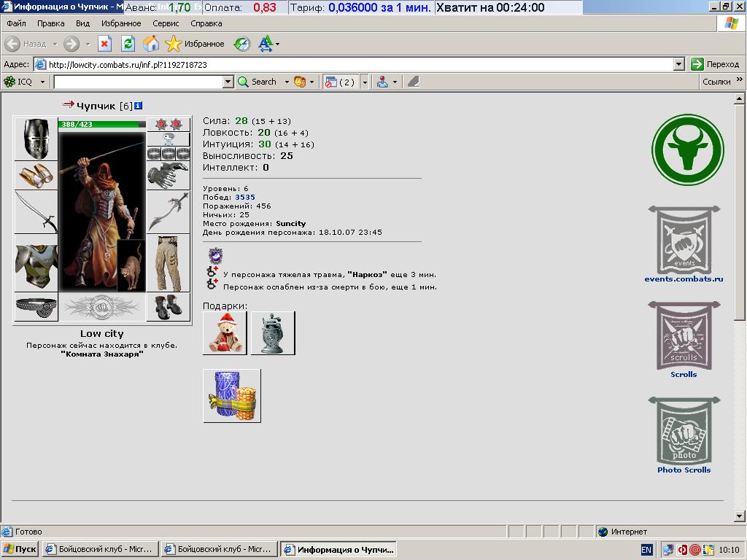Expand the Ссылки links chevron
Image resolution: width=747 pixels, height=560 pixels.
[x=740, y=79]
